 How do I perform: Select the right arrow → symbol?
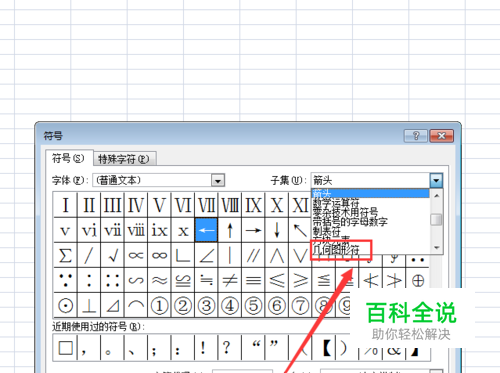pyautogui.click(x=253, y=230)
